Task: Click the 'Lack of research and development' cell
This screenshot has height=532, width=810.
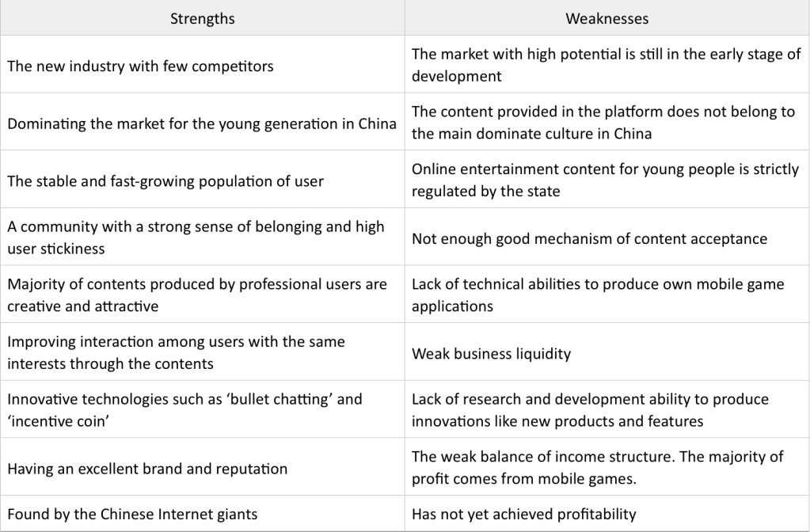Action: coord(590,410)
